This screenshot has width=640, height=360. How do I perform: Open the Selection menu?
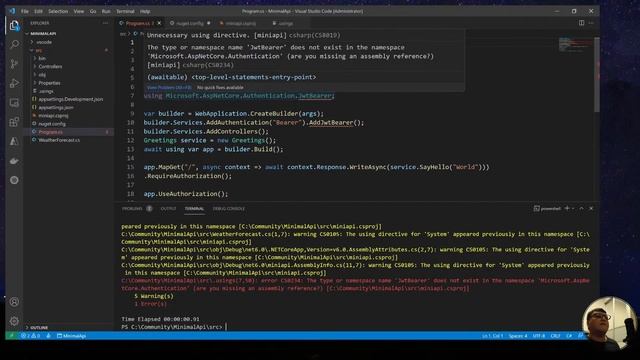point(58,11)
